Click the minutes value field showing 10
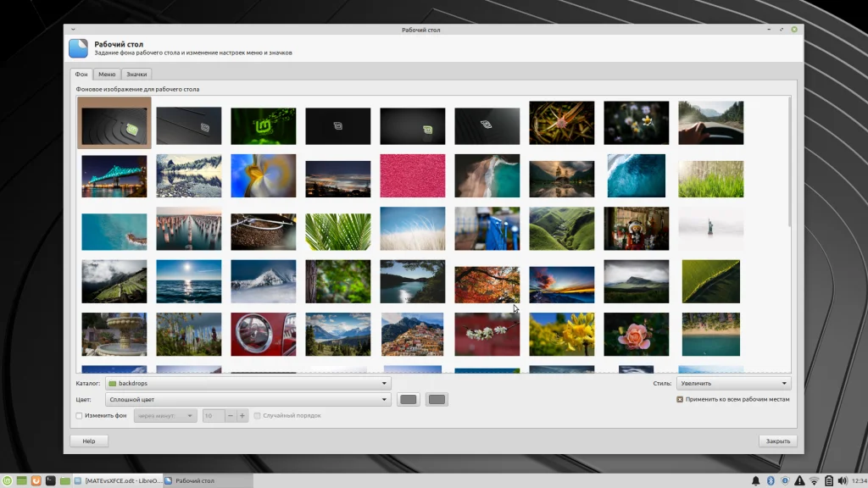868x488 pixels. [x=213, y=415]
